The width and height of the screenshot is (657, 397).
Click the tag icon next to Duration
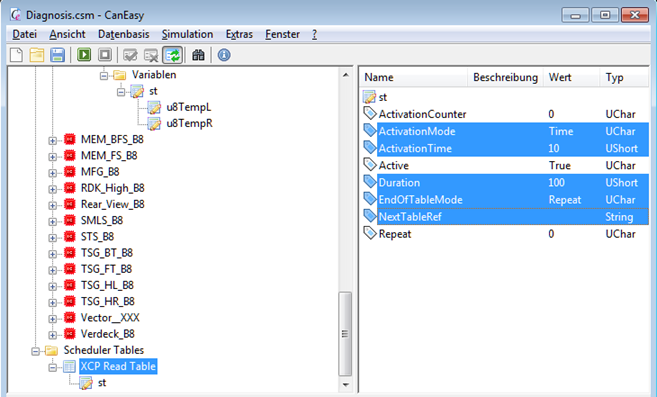click(370, 182)
